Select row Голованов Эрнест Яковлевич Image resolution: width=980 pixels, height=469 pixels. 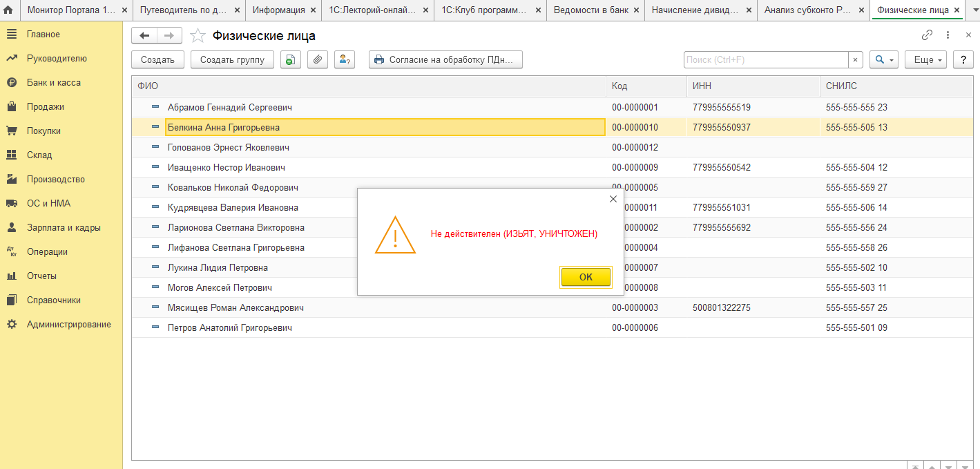point(553,147)
